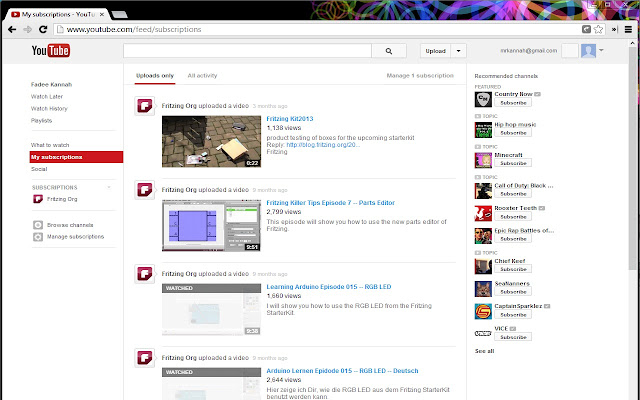Open VICE channel logo
The image size is (640, 400).
[483, 333]
